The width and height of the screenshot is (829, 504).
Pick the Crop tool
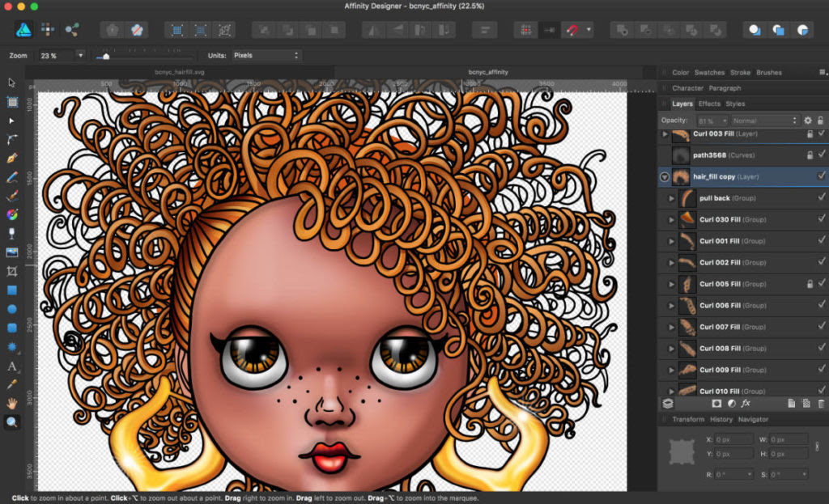click(12, 271)
